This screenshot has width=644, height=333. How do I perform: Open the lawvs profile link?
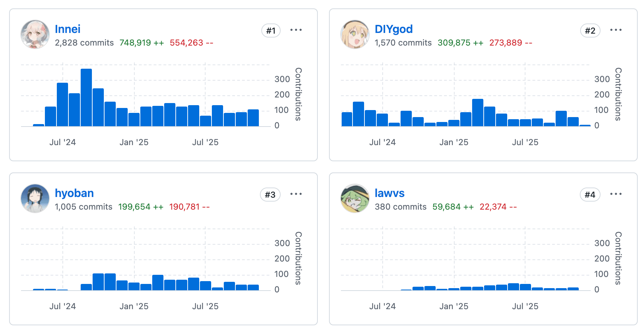click(389, 193)
